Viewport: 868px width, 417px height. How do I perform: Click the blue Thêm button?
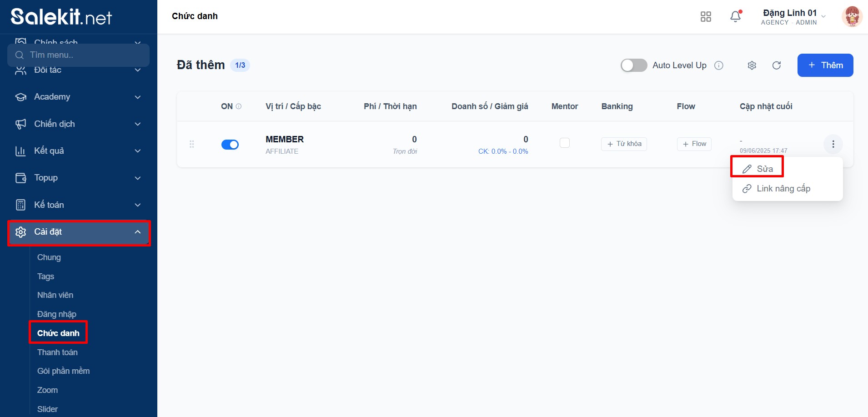pyautogui.click(x=825, y=65)
